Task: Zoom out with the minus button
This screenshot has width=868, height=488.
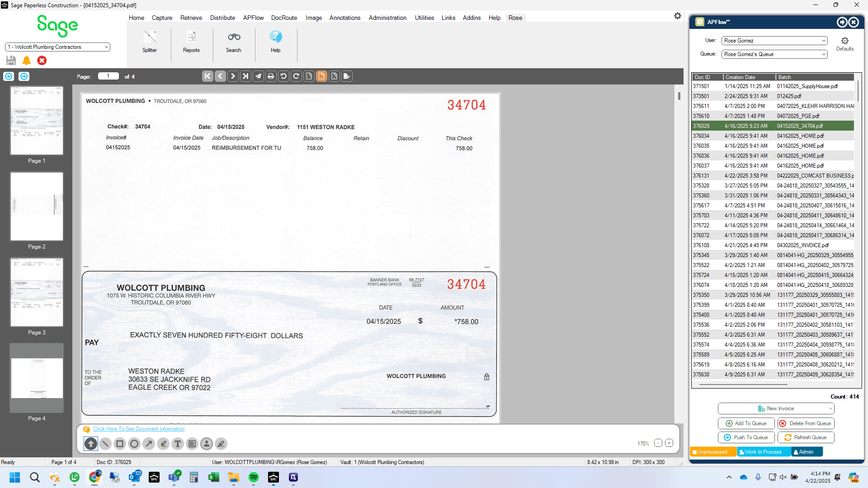Action: 658,443
